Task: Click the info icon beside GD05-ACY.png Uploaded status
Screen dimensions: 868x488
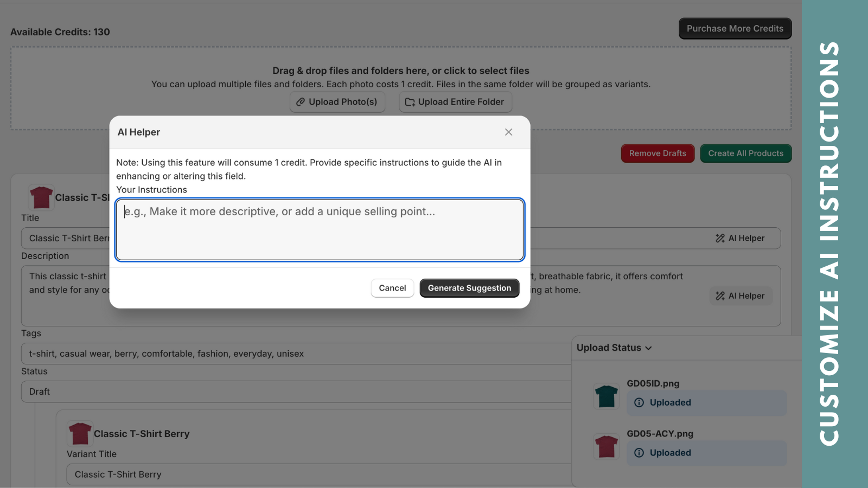Action: point(639,453)
